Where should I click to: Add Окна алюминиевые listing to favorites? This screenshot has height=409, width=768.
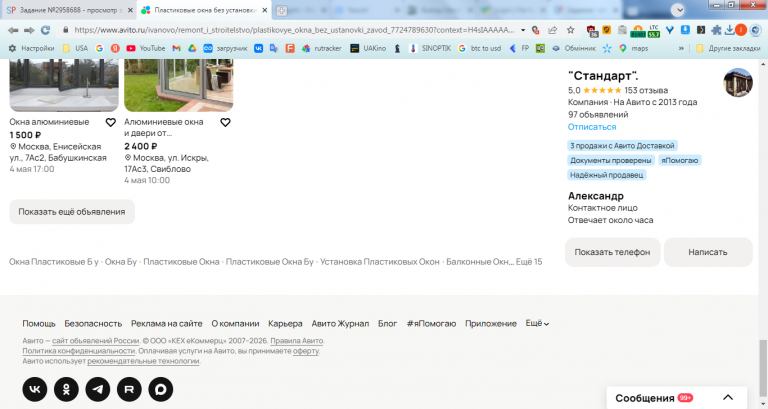(x=111, y=122)
